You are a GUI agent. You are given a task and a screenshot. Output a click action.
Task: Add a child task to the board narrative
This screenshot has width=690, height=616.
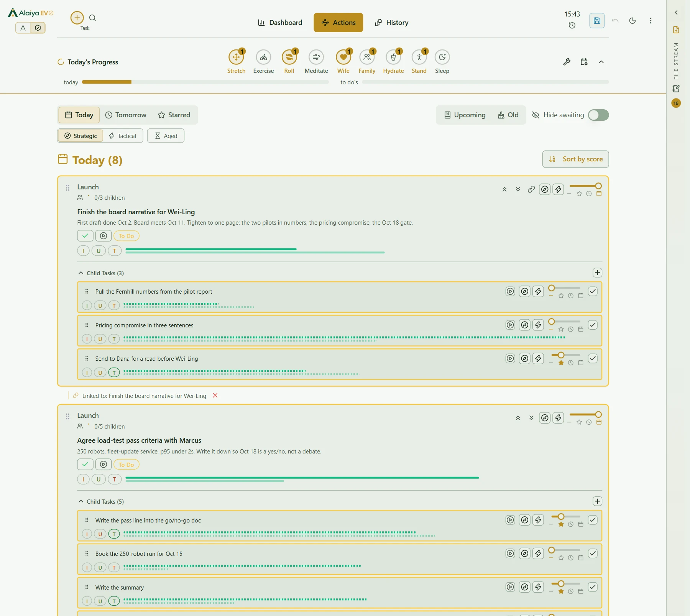(x=597, y=273)
